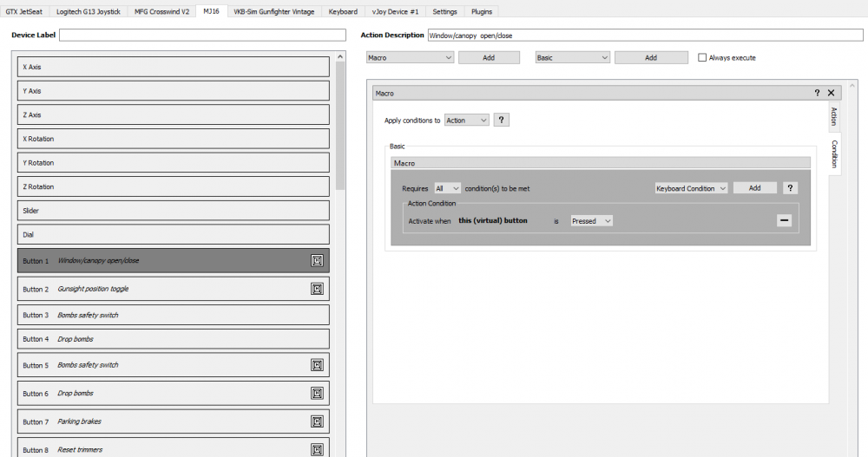Open the Macro action type dropdown
The image size is (868, 457).
pyautogui.click(x=410, y=58)
